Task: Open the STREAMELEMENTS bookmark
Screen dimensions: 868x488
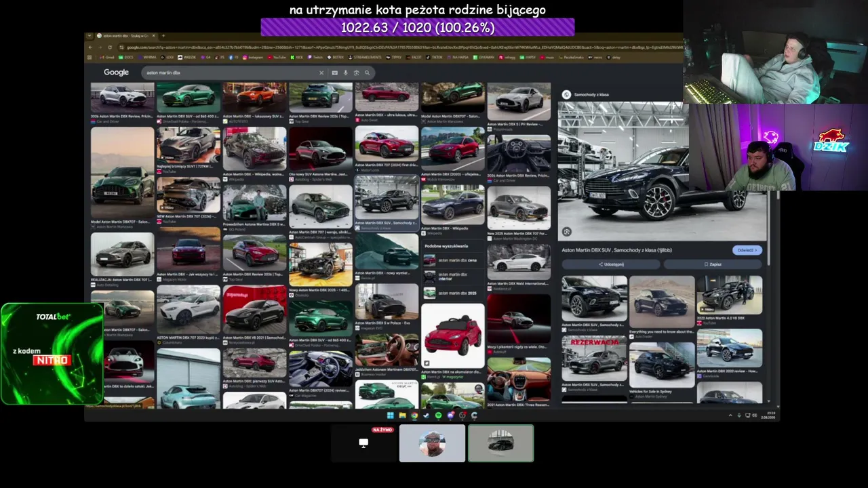Action: coord(366,58)
